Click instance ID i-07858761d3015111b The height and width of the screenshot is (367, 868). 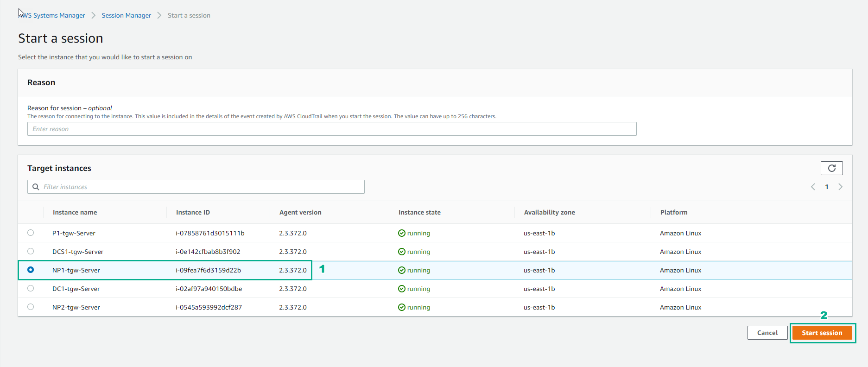coord(210,233)
